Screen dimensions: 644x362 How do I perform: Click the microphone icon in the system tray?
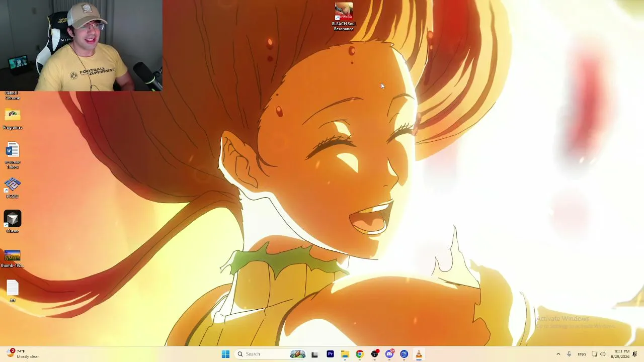tap(569, 354)
